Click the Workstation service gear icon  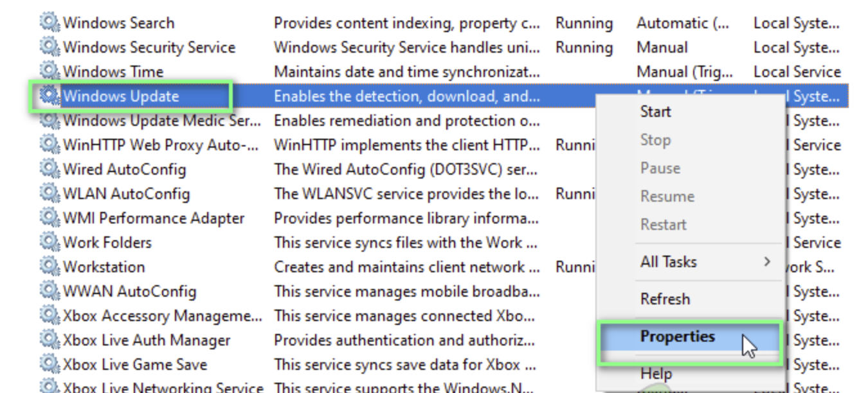click(49, 267)
